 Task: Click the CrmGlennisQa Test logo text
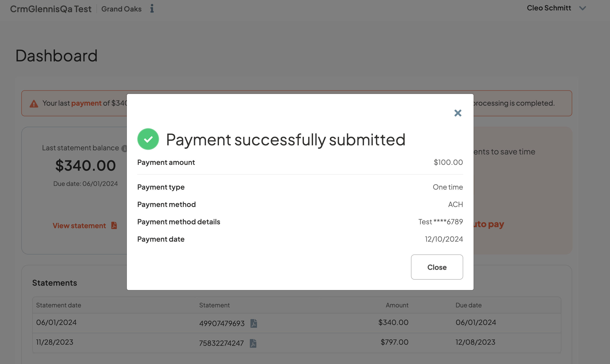coord(51,9)
